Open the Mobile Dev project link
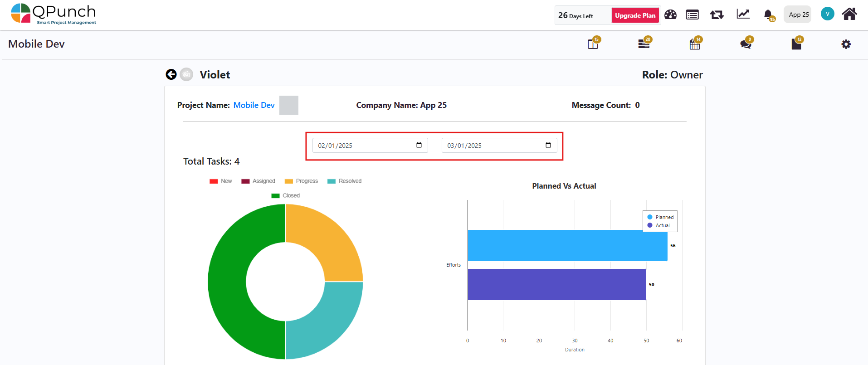Image resolution: width=868 pixels, height=365 pixels. coord(254,105)
